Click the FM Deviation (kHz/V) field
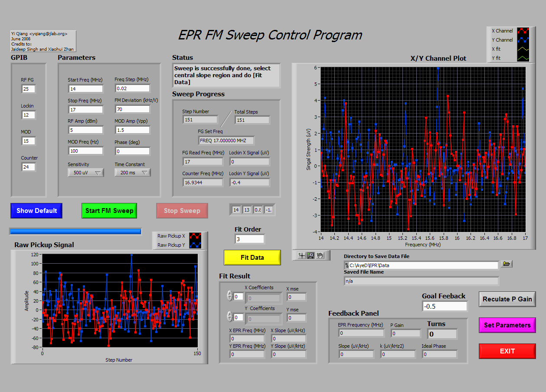The image size is (546, 392). tap(132, 109)
